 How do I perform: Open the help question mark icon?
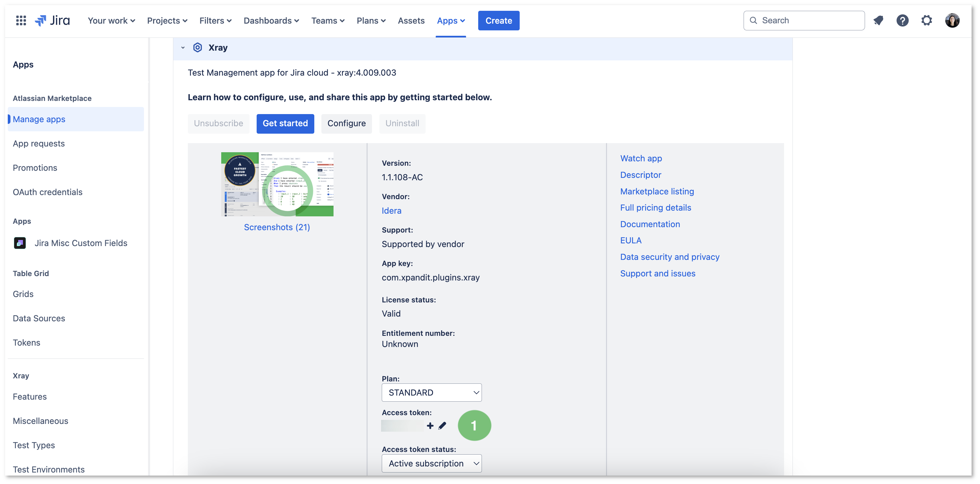click(x=902, y=21)
